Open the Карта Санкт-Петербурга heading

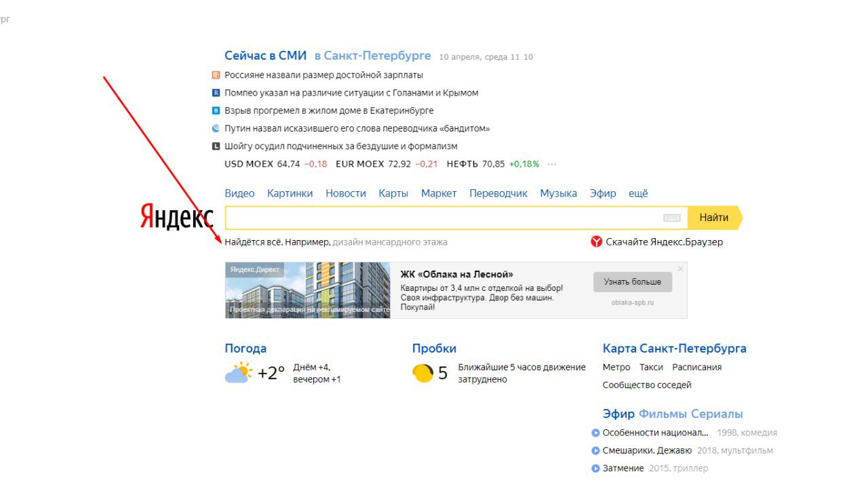(x=675, y=349)
